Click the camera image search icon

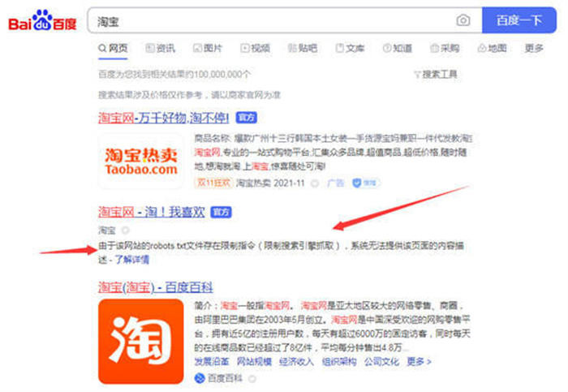pos(463,20)
